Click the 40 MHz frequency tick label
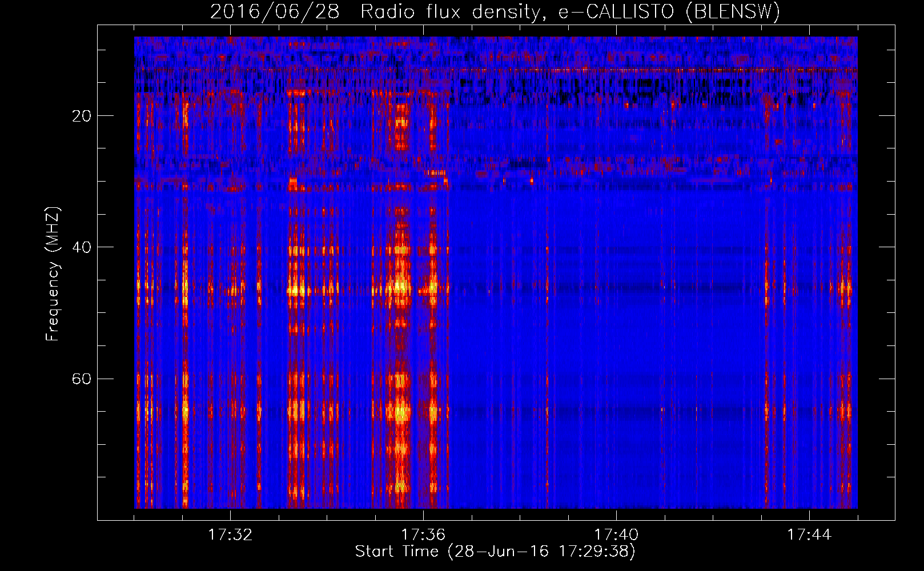Image resolution: width=924 pixels, height=571 pixels. coord(82,247)
